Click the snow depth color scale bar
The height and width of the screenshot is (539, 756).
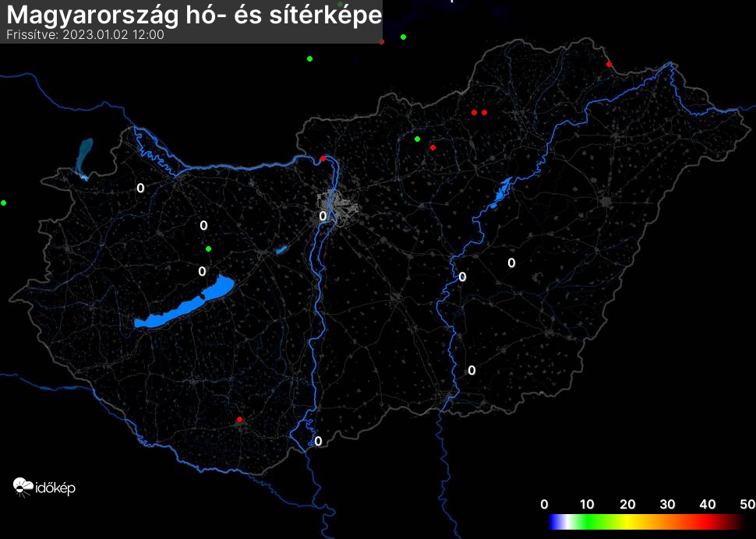[645, 522]
